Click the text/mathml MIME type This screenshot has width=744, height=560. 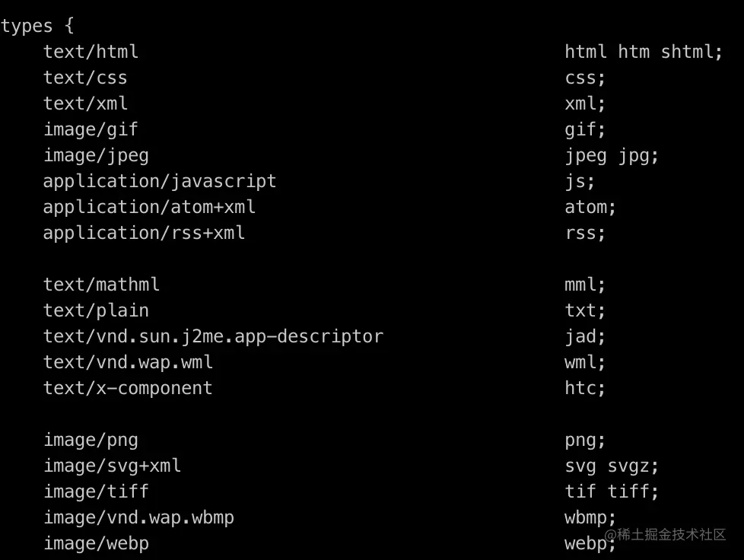click(x=101, y=285)
